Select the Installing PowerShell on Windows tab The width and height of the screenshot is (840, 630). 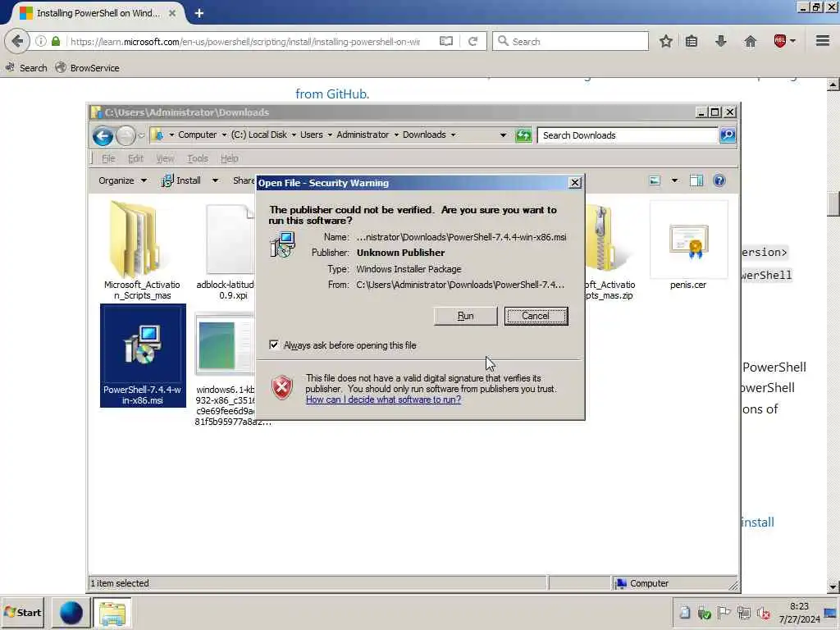97,13
